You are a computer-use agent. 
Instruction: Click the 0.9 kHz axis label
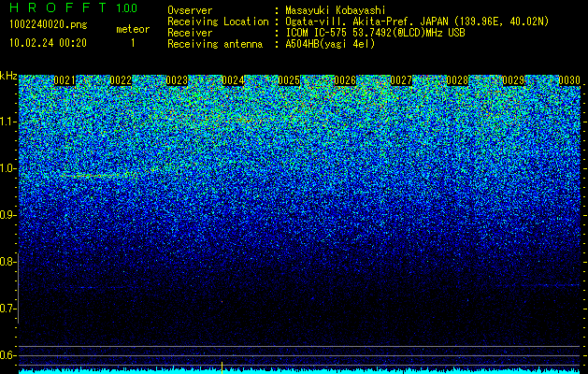click(x=7, y=215)
